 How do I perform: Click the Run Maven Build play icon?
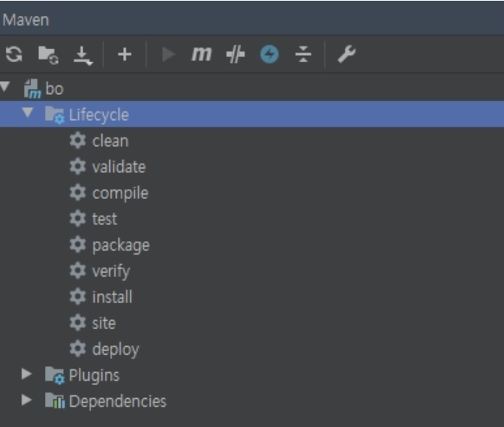[x=169, y=54]
